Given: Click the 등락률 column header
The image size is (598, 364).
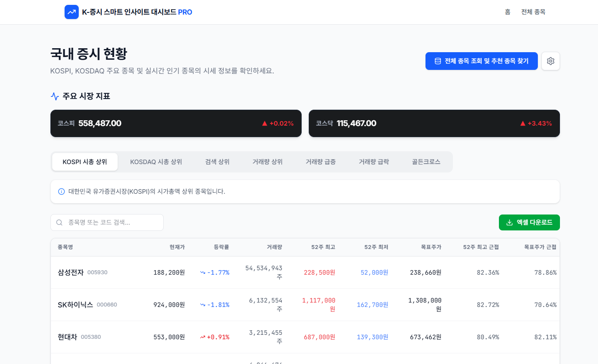Looking at the screenshot, I should coord(222,247).
